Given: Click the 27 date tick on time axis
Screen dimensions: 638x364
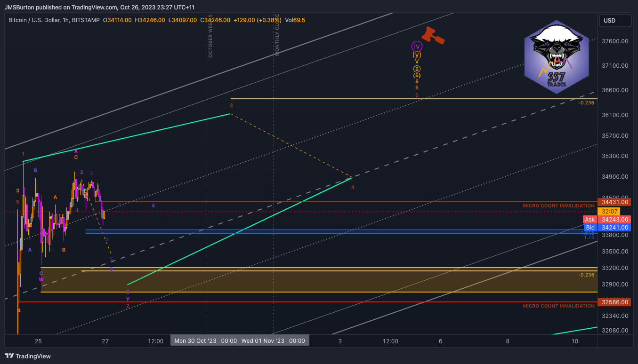Looking at the screenshot, I should pos(105,341).
